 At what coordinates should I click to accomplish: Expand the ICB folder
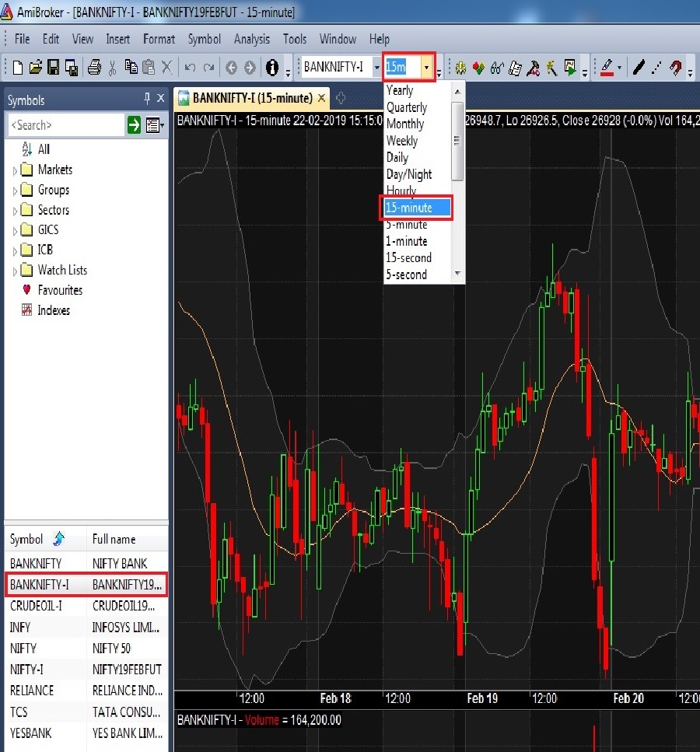(x=15, y=251)
